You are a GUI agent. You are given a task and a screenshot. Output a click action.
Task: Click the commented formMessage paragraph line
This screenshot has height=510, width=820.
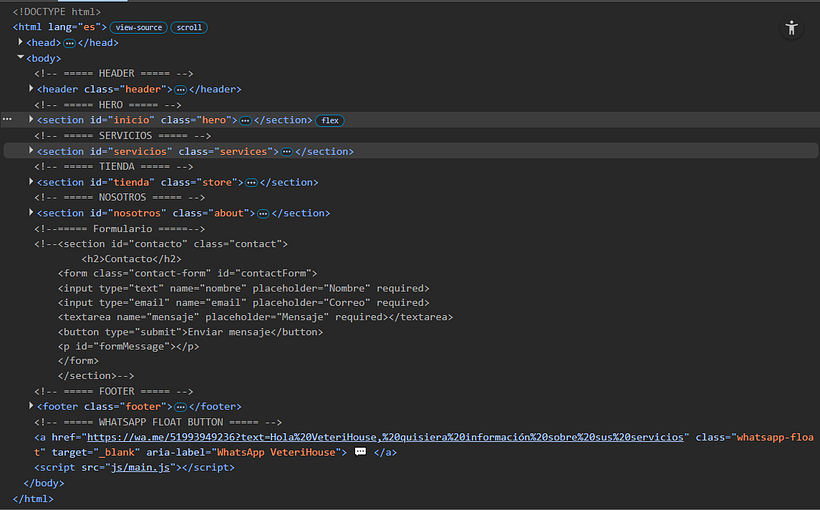point(128,346)
